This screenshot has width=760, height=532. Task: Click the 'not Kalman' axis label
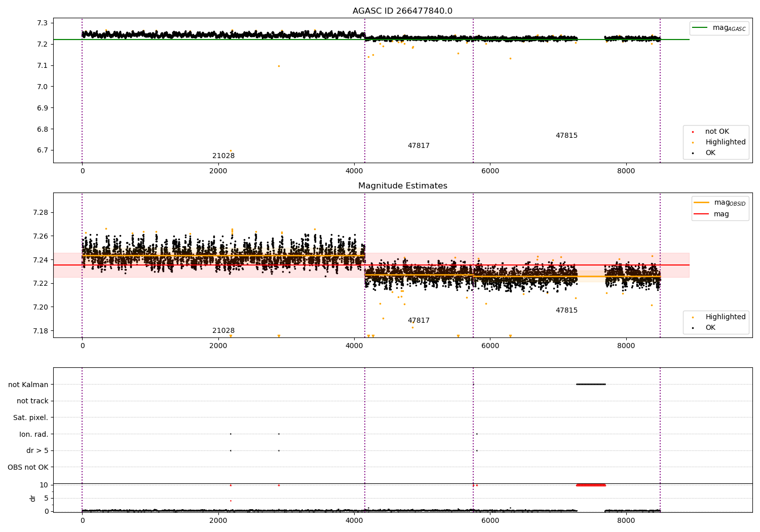28,385
